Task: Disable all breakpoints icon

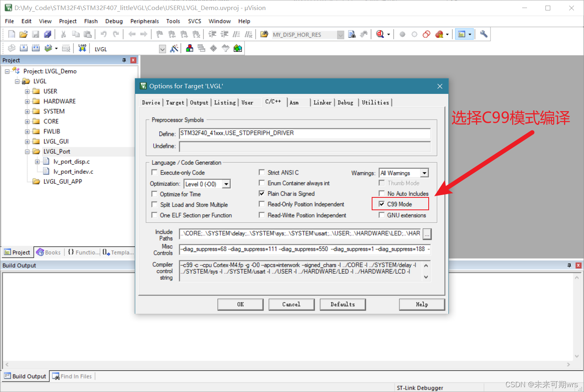Action: [x=426, y=35]
